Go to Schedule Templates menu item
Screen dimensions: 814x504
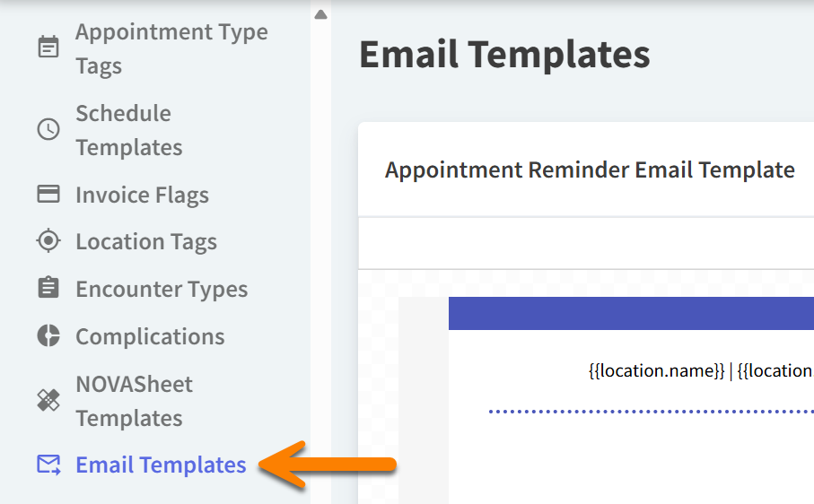[x=128, y=130]
